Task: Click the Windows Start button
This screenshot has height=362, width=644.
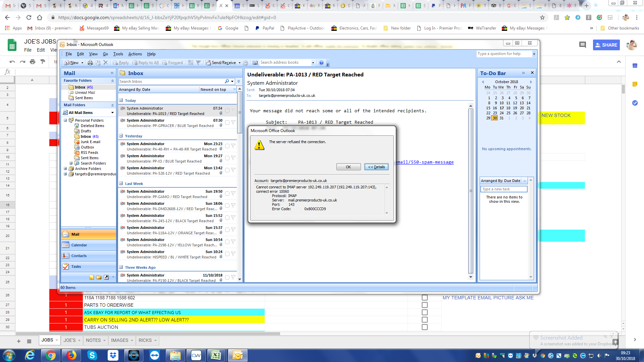Action: click(x=9, y=355)
